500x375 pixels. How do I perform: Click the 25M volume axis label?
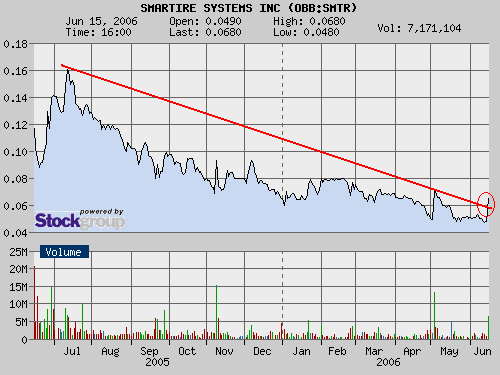(18, 252)
